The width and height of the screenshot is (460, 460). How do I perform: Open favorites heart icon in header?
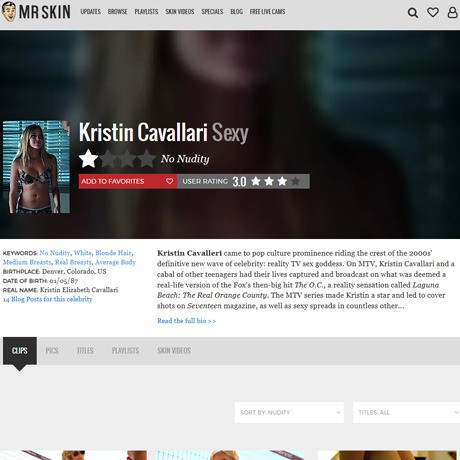point(433,12)
